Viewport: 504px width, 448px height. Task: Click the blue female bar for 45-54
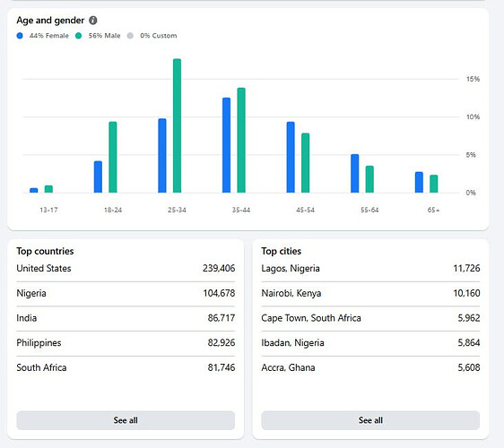[291, 157]
